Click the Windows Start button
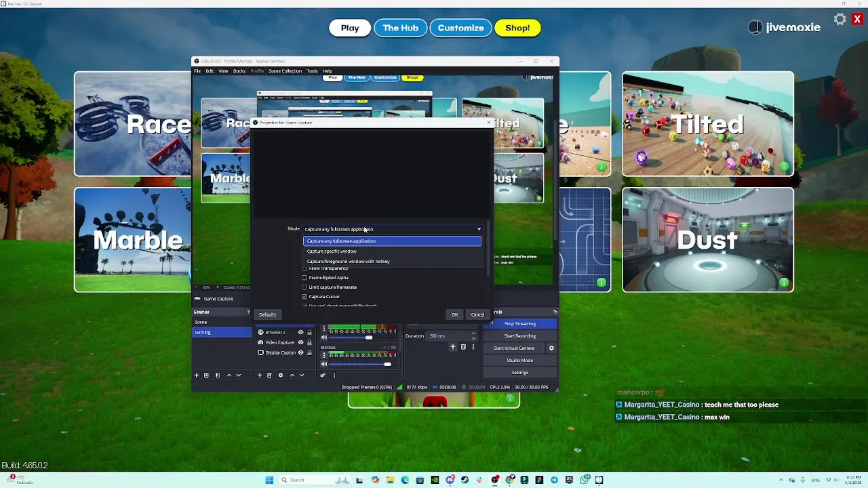This screenshot has height=488, width=868. (269, 480)
